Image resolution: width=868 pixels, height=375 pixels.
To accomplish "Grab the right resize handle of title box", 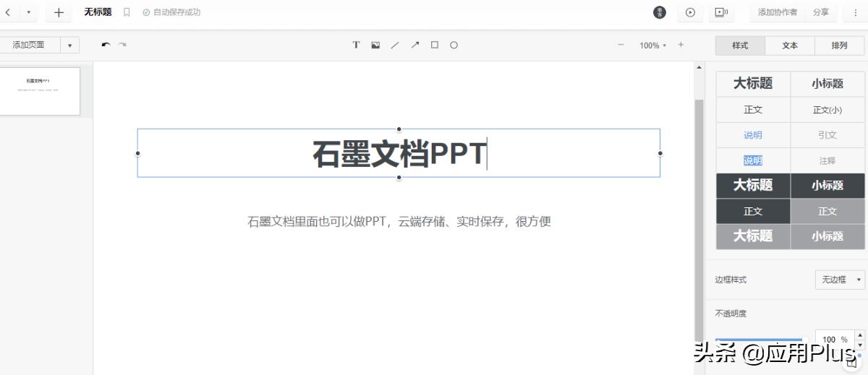I will point(660,153).
